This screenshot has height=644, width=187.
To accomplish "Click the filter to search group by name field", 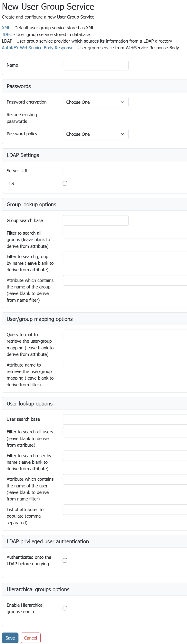I will tap(125, 257).
